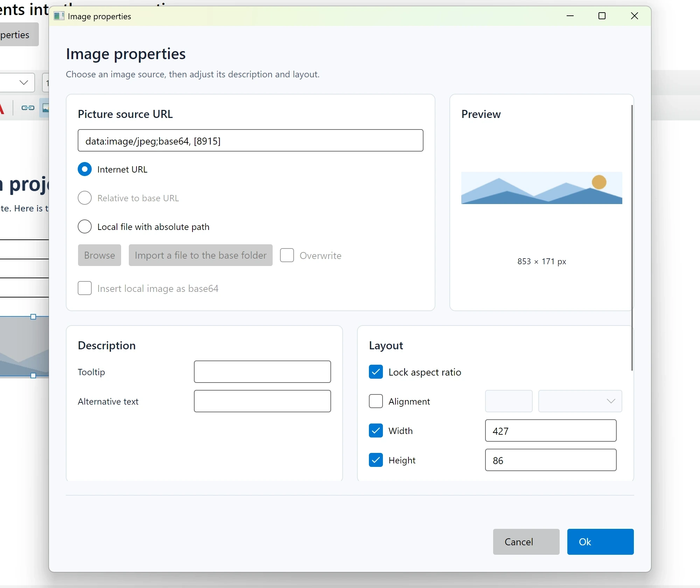The height and width of the screenshot is (588, 700).
Task: Click the small Alignment value box
Action: (509, 401)
